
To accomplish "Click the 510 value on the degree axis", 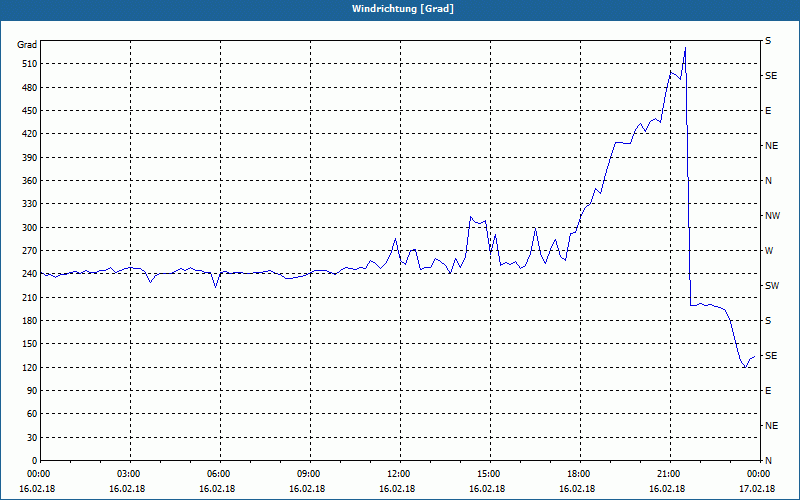I will point(30,64).
